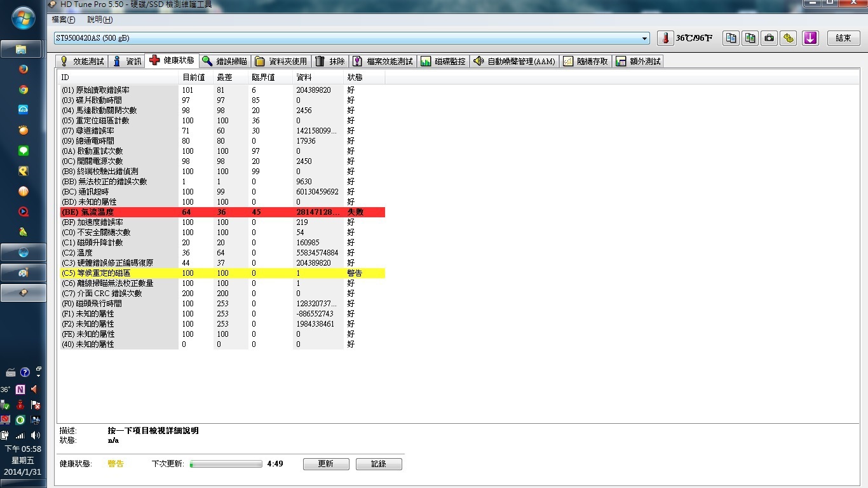Select the (C2) 溫度 row
Viewport: 868px width, 488px height.
(x=222, y=252)
